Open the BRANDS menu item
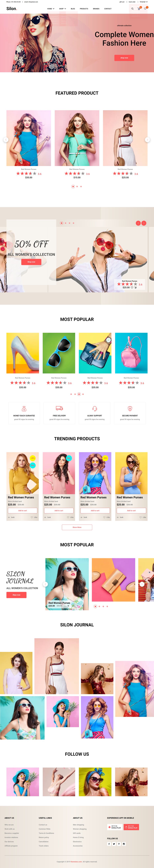This screenshot has width=154, height=868. pos(96,9)
